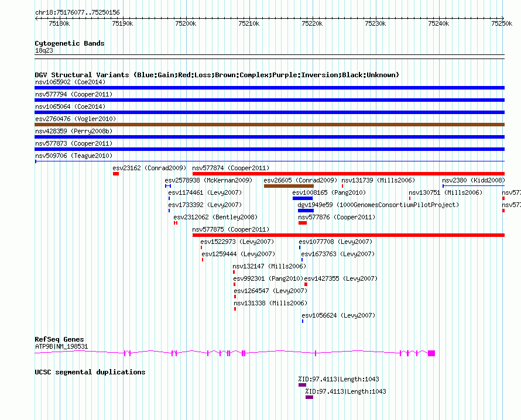521x420 pixels.
Task: Click the esv1733392 (Levy2007) label
Action: click(205, 205)
